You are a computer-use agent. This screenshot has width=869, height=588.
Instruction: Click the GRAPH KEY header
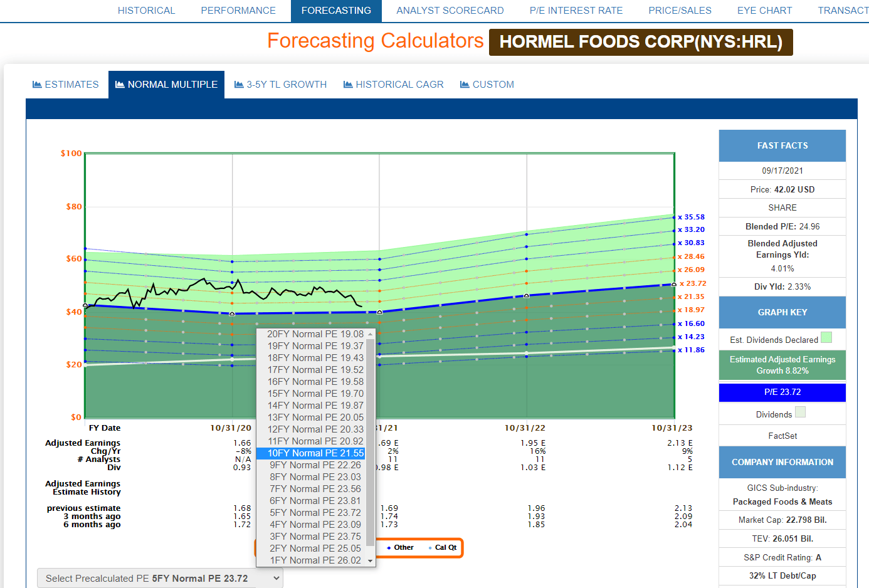coord(782,312)
